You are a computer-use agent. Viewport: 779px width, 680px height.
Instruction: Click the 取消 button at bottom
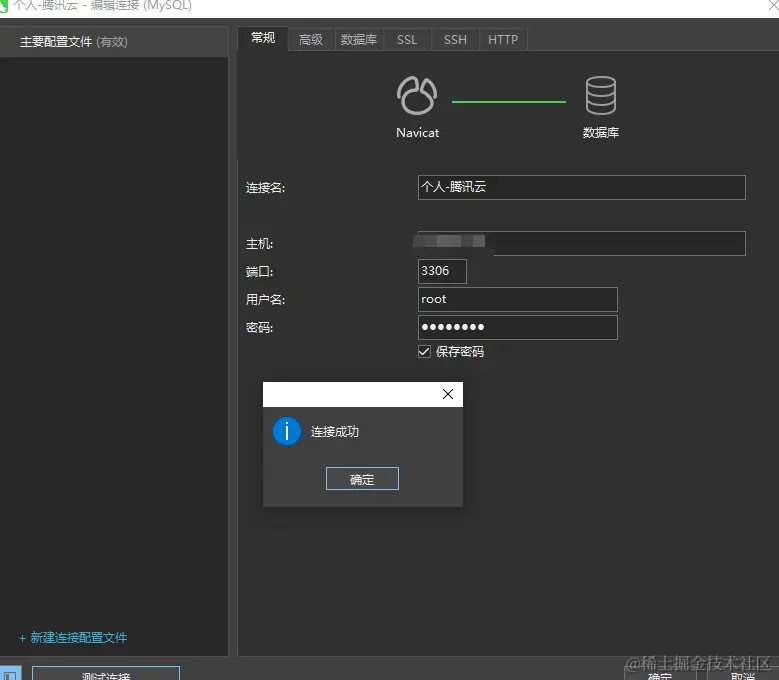[x=743, y=676]
